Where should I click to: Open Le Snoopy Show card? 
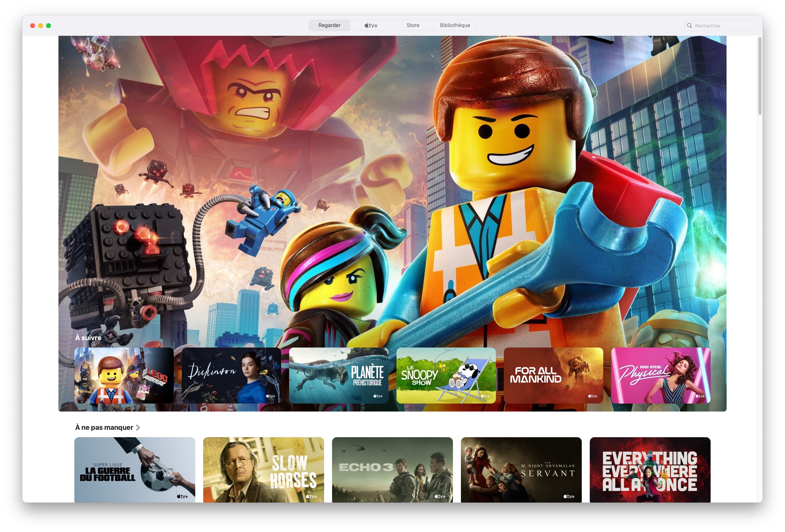pyautogui.click(x=446, y=375)
